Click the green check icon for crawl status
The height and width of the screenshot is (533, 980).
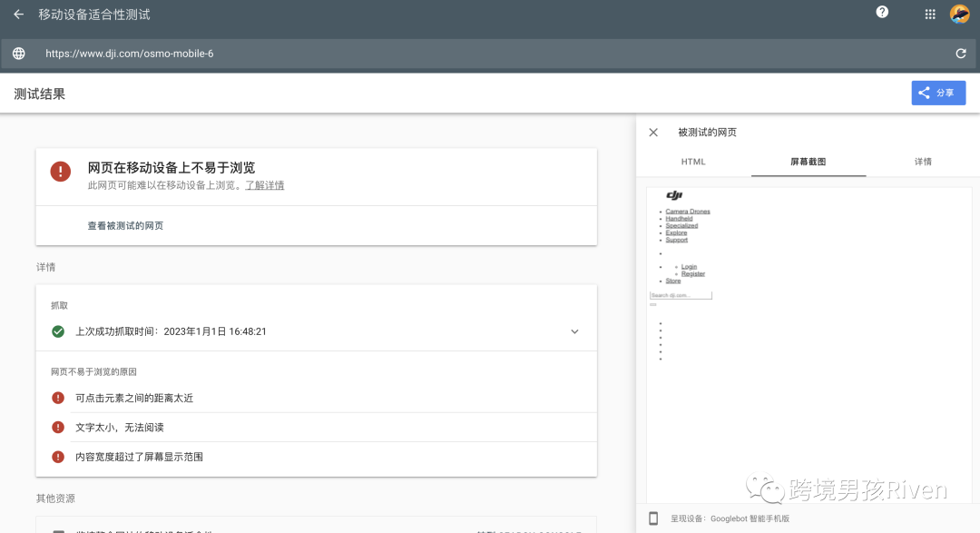click(x=58, y=331)
